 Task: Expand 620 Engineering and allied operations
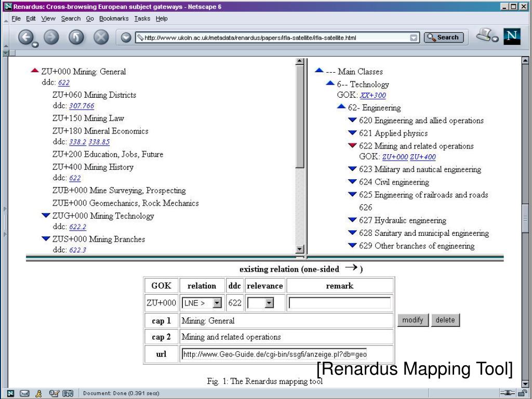tap(353, 120)
